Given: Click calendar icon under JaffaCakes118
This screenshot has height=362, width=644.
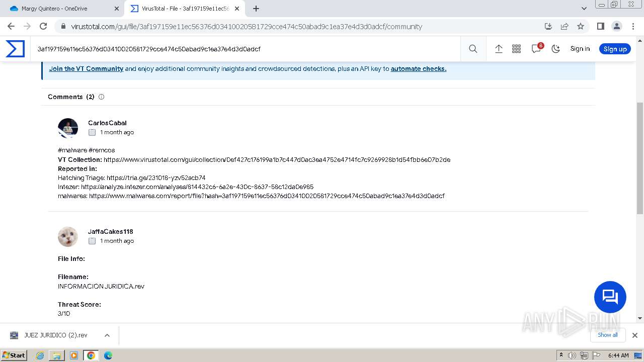Looking at the screenshot, I should (x=92, y=241).
